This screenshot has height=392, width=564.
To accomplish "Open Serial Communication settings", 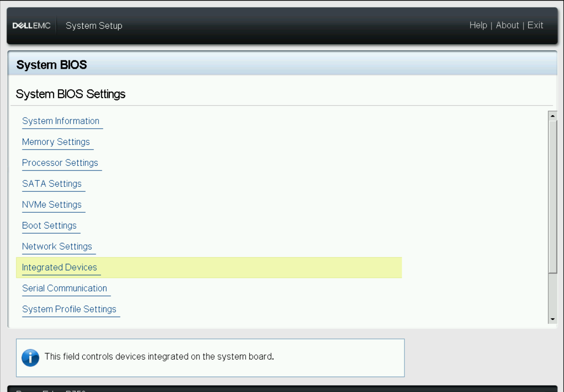I will coord(65,288).
